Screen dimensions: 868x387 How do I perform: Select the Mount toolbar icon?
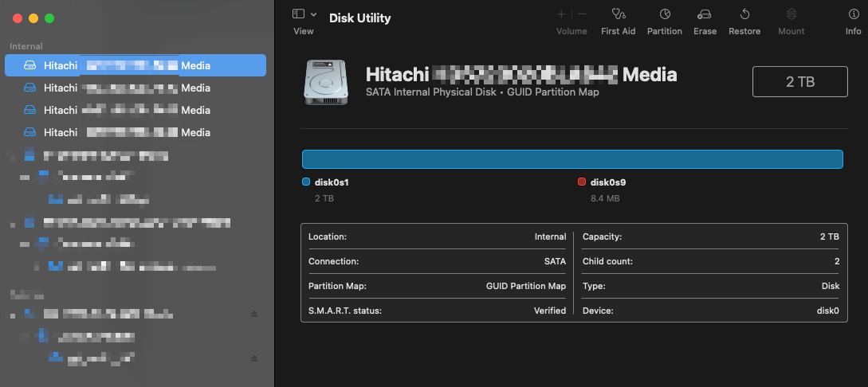(x=791, y=14)
